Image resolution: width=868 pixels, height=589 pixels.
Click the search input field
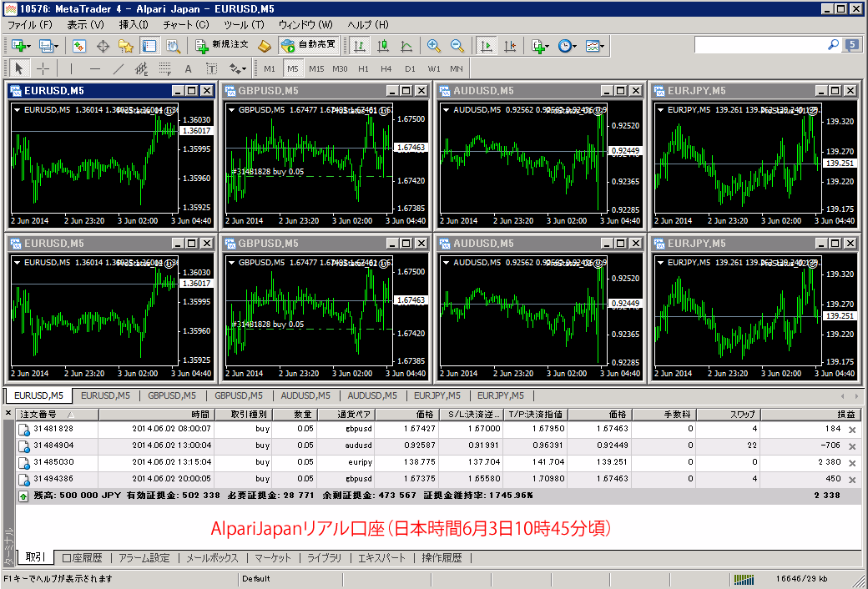tap(759, 46)
